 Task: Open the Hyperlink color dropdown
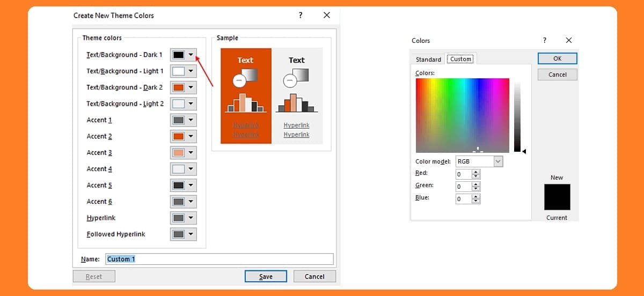point(191,218)
